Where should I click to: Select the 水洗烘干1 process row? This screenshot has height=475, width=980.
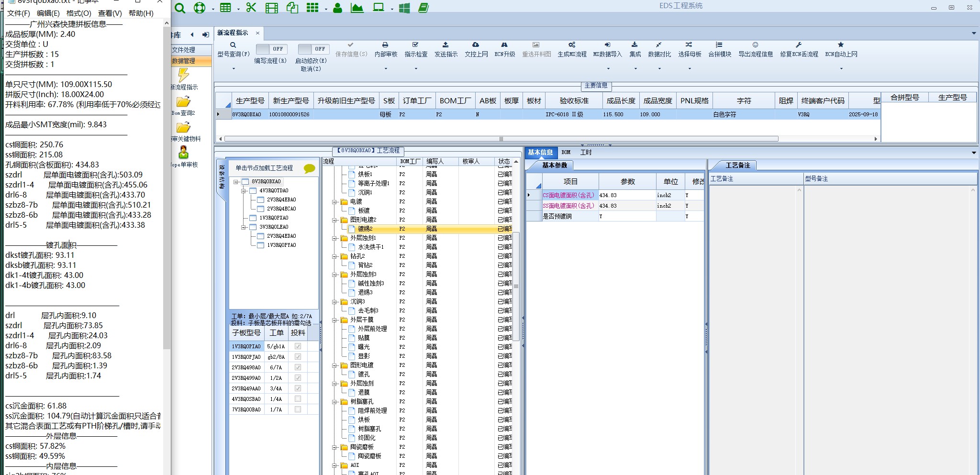coord(370,247)
